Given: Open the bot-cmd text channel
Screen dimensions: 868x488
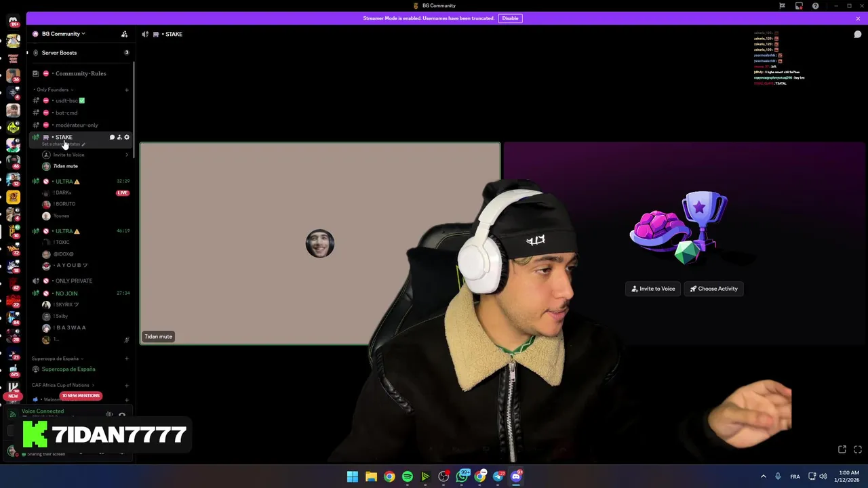Looking at the screenshot, I should [x=80, y=113].
